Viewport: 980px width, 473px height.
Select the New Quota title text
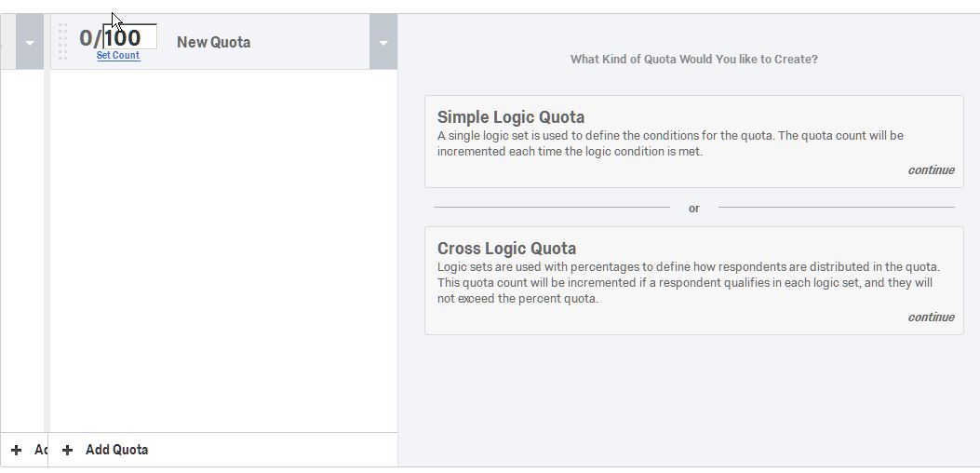213,42
